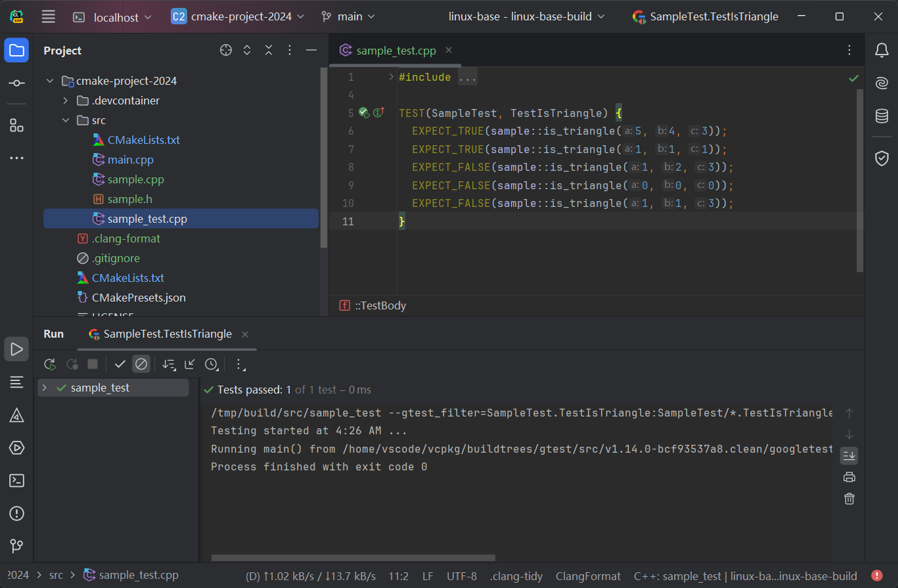The height and width of the screenshot is (588, 898).
Task: Open .clang-format file
Action: (x=126, y=238)
